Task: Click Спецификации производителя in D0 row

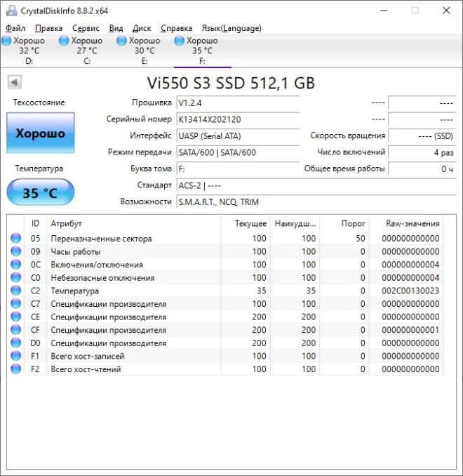Action: (x=108, y=343)
